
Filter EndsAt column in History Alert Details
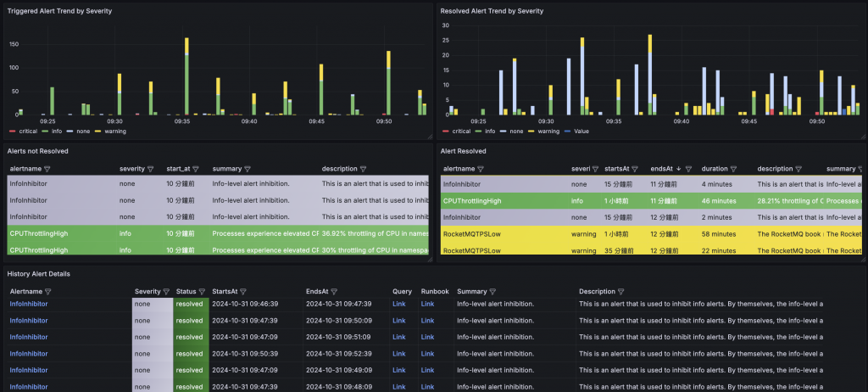(x=334, y=292)
